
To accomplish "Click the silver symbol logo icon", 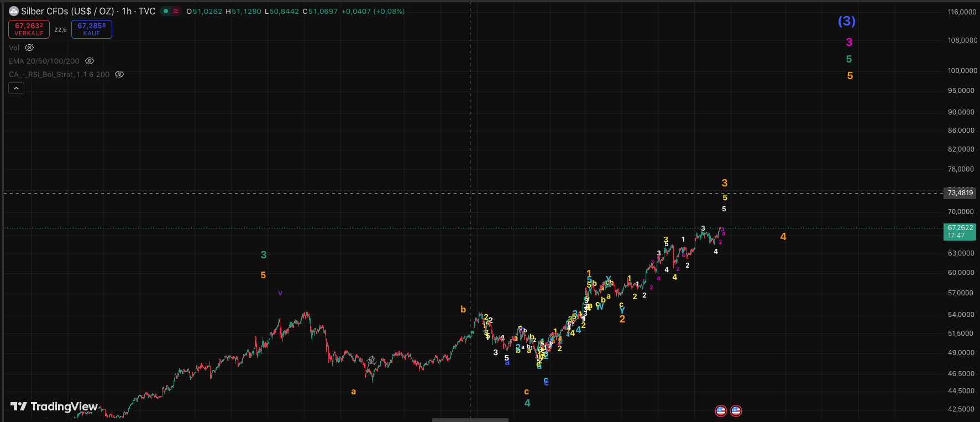I will [14, 11].
